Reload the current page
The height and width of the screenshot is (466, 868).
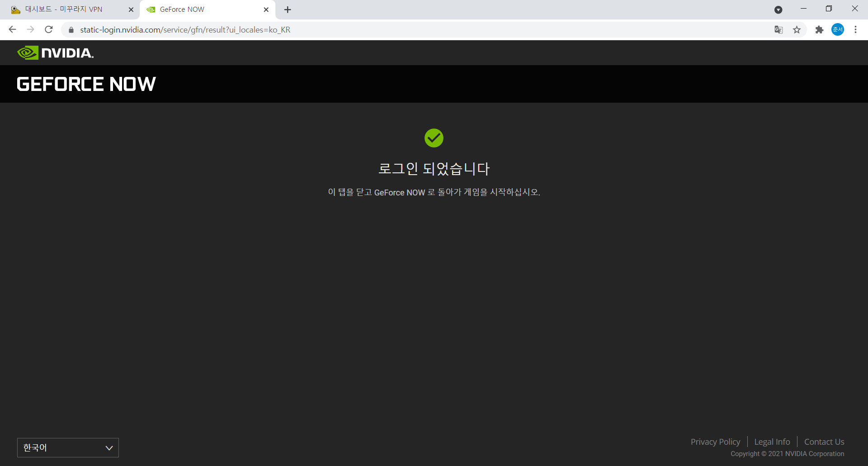pyautogui.click(x=49, y=29)
